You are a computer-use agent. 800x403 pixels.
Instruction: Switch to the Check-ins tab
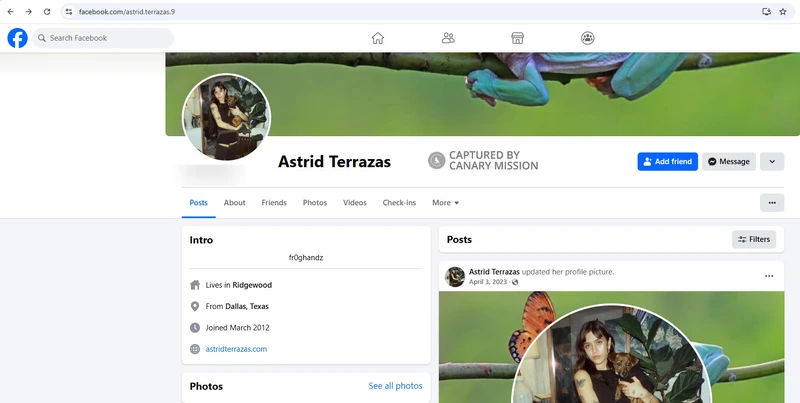click(399, 203)
